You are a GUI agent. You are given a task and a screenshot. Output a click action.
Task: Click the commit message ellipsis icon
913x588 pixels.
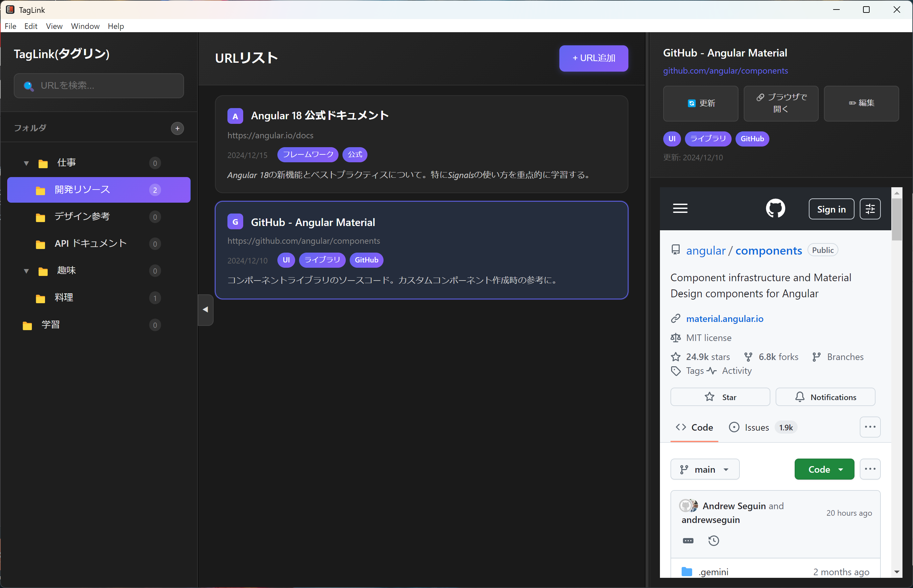point(688,541)
